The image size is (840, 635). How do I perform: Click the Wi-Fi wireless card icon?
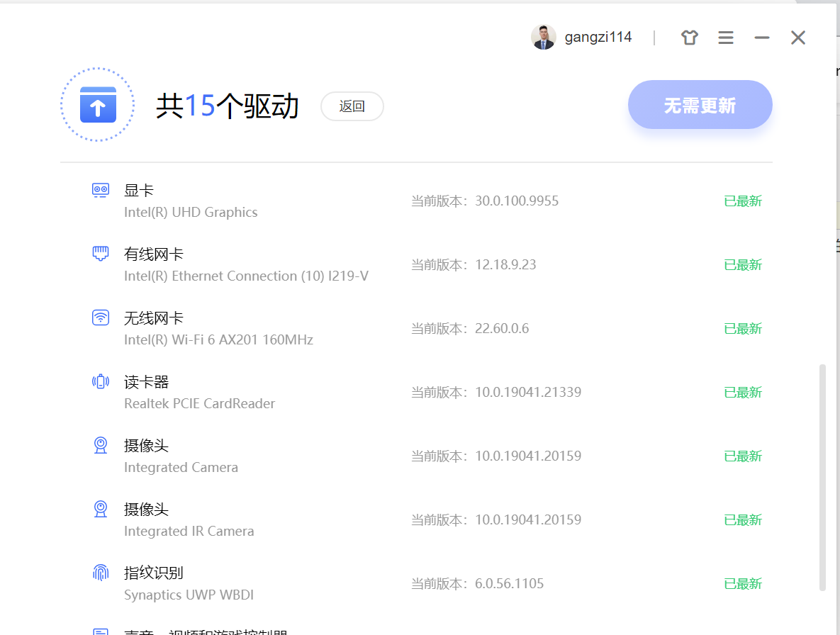tap(101, 317)
